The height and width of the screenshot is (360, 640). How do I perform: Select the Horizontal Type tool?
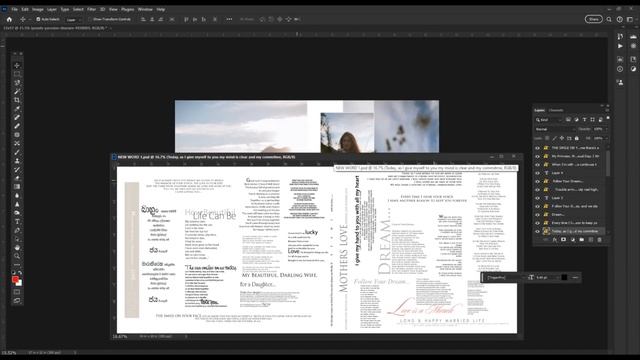pyautogui.click(x=17, y=222)
